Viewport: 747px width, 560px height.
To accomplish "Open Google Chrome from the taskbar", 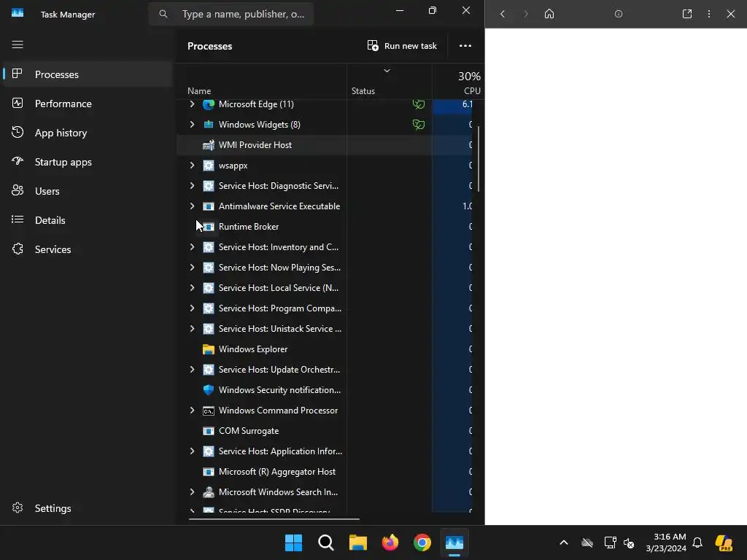I will (422, 542).
